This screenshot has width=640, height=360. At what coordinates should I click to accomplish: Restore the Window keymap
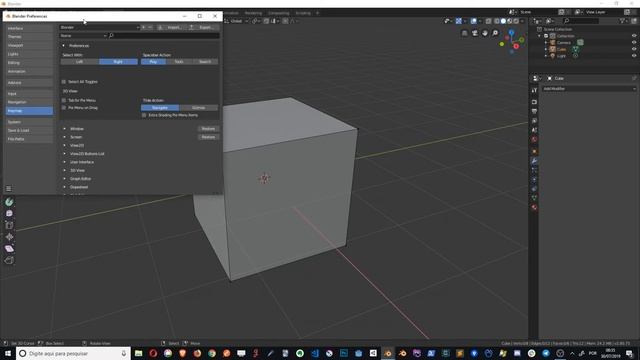208,129
